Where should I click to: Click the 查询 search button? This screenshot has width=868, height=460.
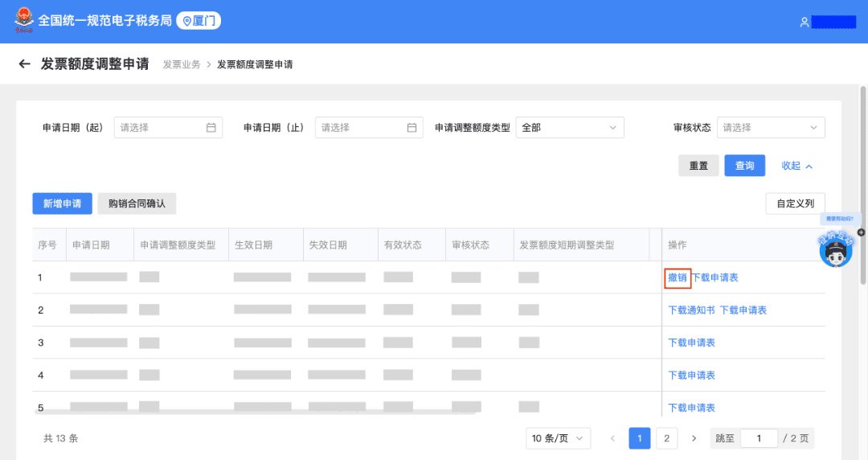(x=744, y=166)
